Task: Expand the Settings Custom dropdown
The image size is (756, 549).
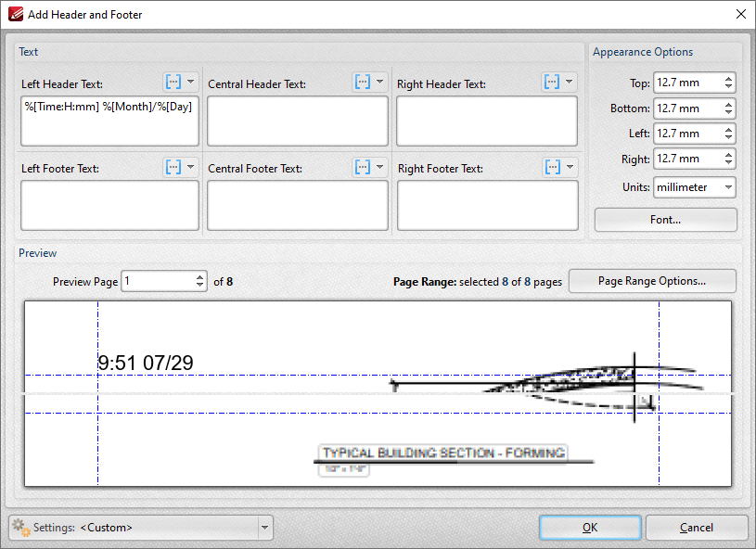Action: coord(265,527)
